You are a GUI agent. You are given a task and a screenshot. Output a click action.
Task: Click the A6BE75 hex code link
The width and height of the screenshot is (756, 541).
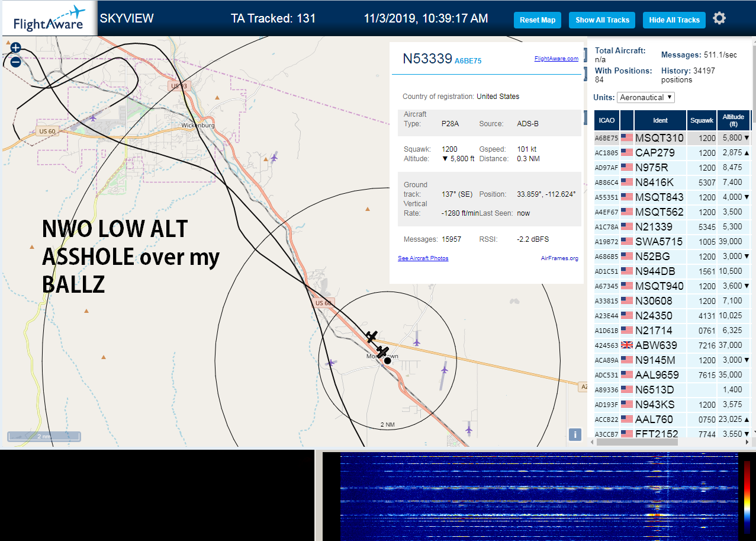click(x=468, y=60)
